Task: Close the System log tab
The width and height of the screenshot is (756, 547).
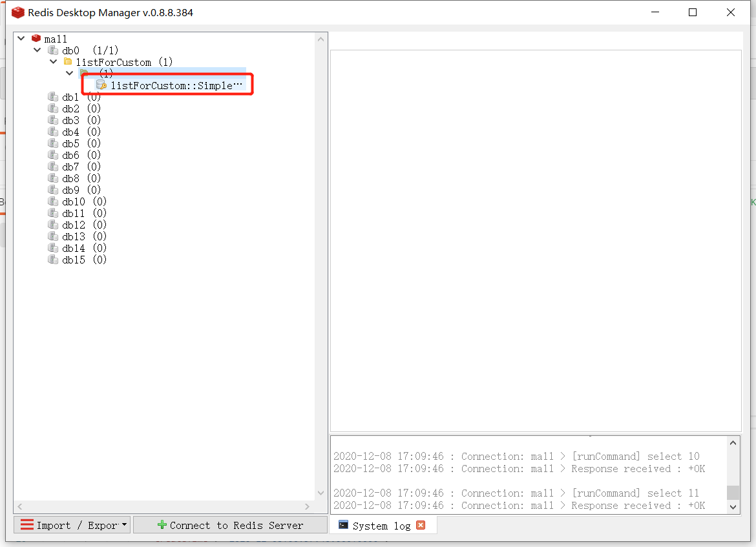Action: click(421, 525)
